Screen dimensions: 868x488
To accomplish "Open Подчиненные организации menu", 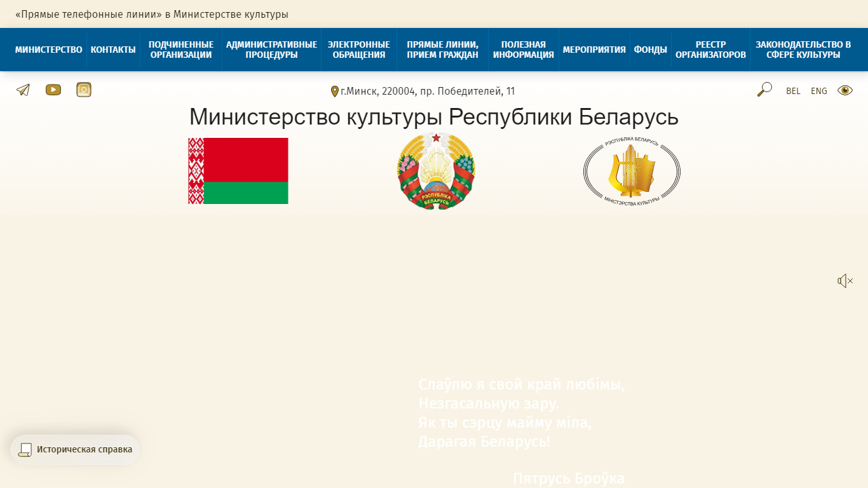I will [x=181, y=50].
